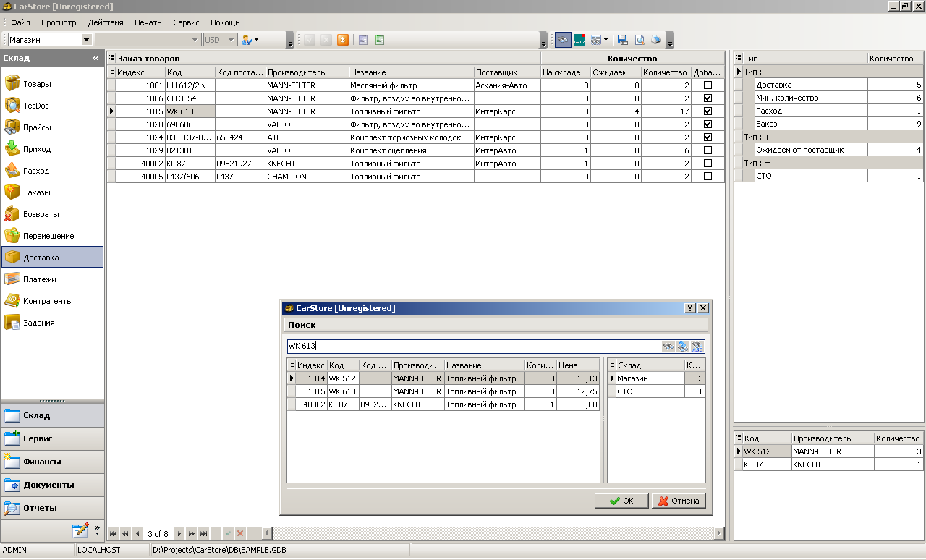Image resolution: width=926 pixels, height=560 pixels.
Task: Open Возвраты (returns) in the sidebar
Action: coord(41,214)
